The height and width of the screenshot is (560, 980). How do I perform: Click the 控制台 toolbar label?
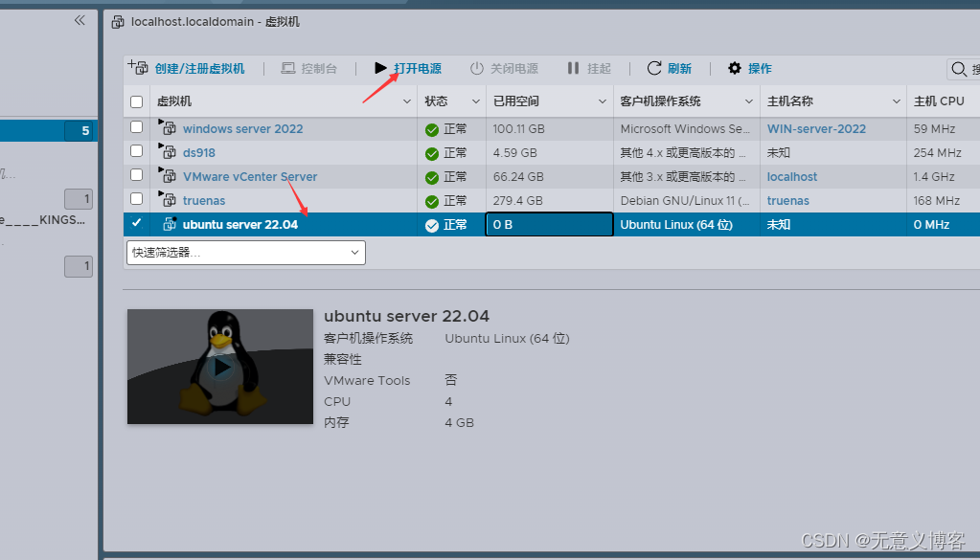coord(319,69)
